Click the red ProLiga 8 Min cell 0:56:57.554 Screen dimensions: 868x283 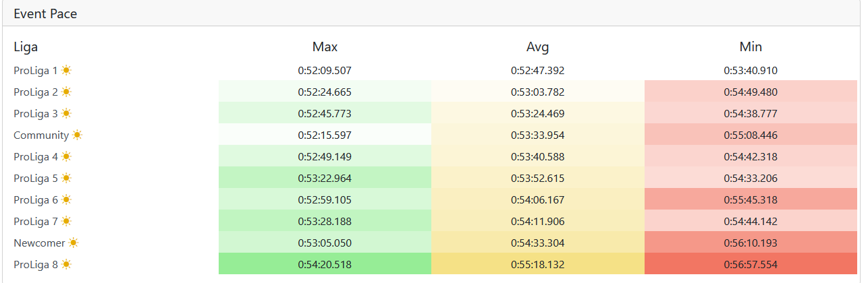751,264
